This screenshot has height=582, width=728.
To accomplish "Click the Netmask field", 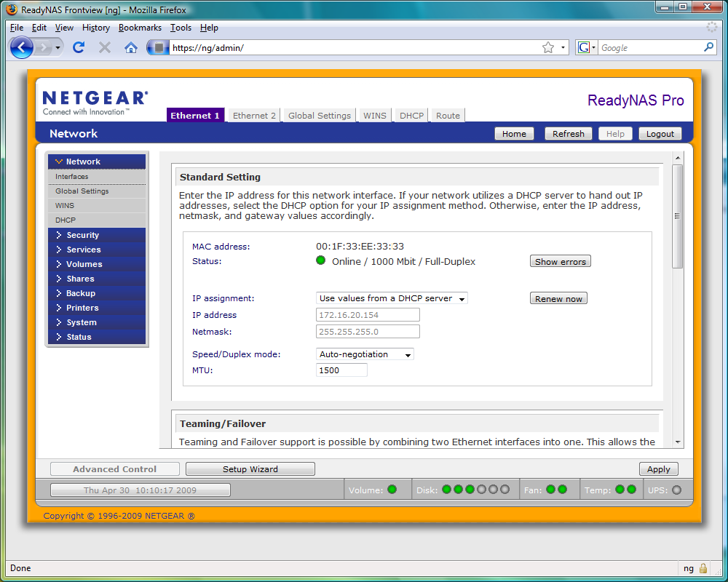I will 368,332.
